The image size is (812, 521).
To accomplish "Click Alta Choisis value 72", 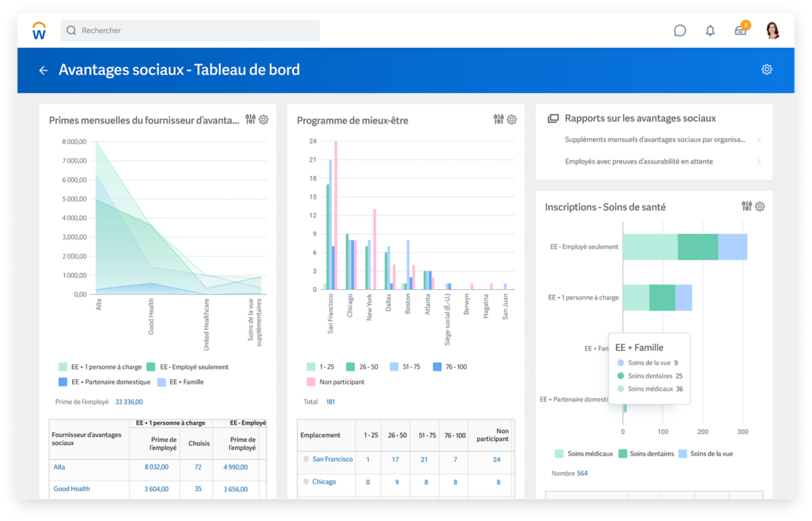I will pyautogui.click(x=198, y=467).
